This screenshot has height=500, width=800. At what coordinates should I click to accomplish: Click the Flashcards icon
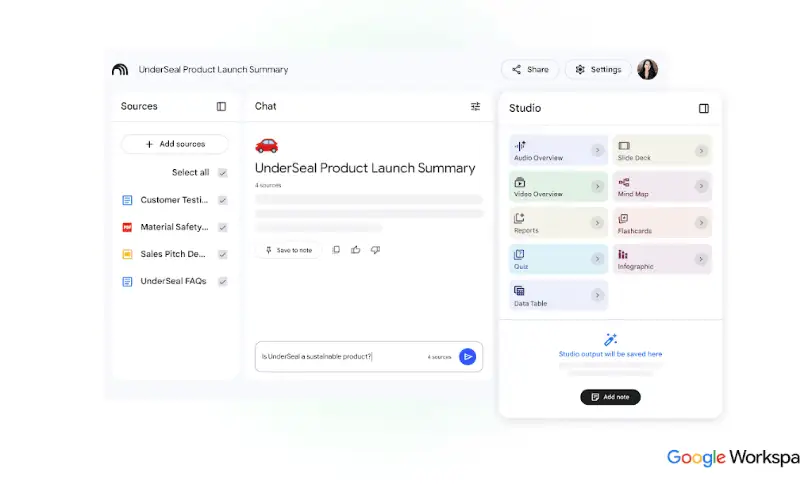[623, 218]
